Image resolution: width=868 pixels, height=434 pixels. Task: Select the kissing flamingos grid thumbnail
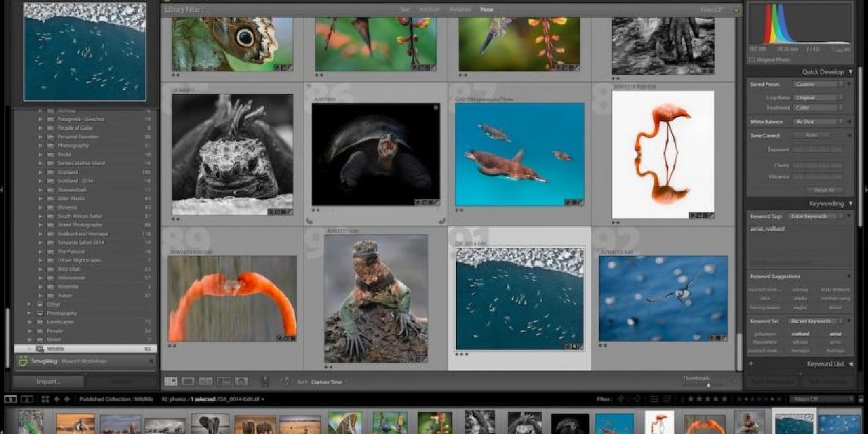233,299
